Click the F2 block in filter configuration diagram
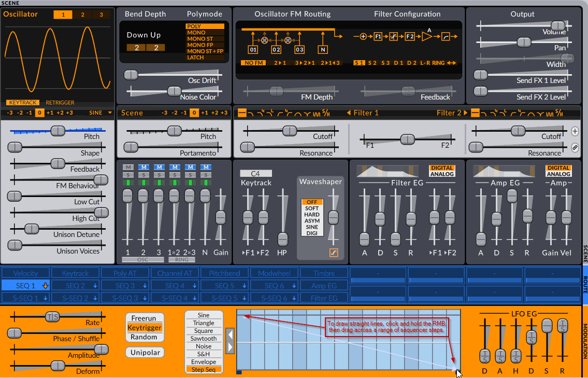 tap(410, 36)
